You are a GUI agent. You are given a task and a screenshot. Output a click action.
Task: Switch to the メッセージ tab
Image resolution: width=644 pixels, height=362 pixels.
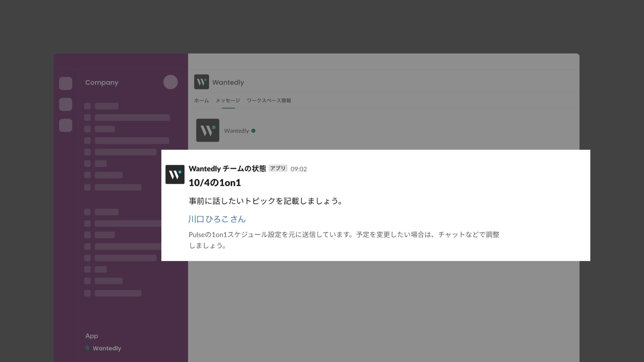[x=228, y=101]
